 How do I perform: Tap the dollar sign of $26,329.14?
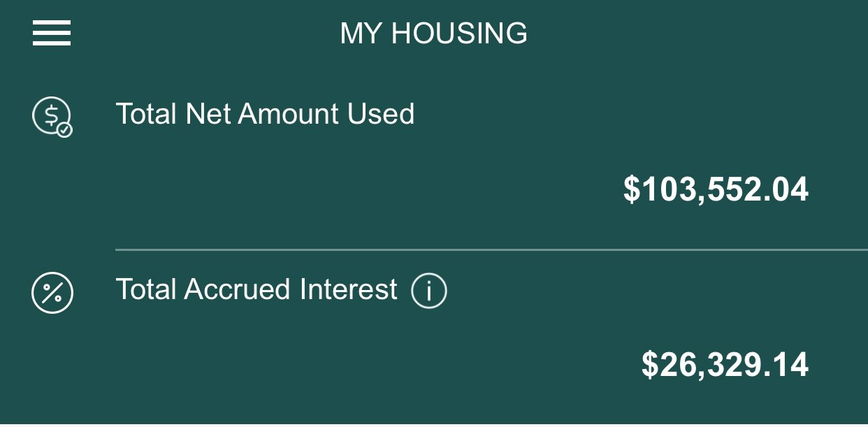coord(649,365)
